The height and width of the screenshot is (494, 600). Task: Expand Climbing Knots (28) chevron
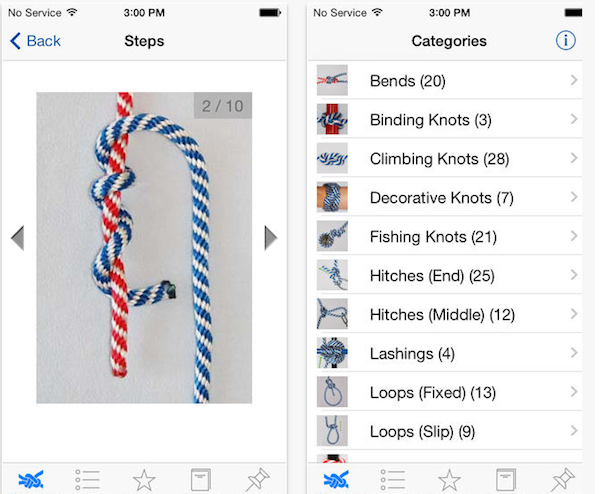coord(574,158)
